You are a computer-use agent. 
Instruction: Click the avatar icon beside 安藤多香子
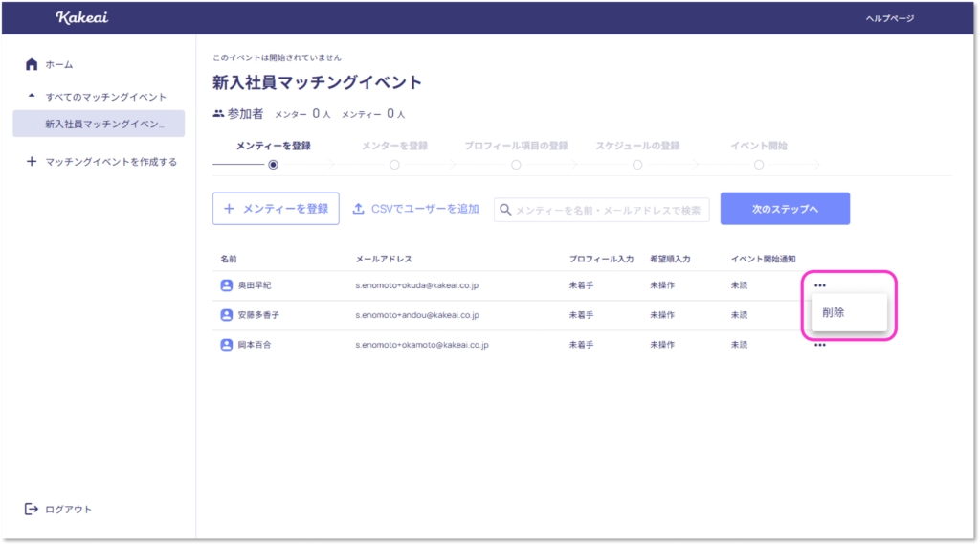(x=227, y=315)
